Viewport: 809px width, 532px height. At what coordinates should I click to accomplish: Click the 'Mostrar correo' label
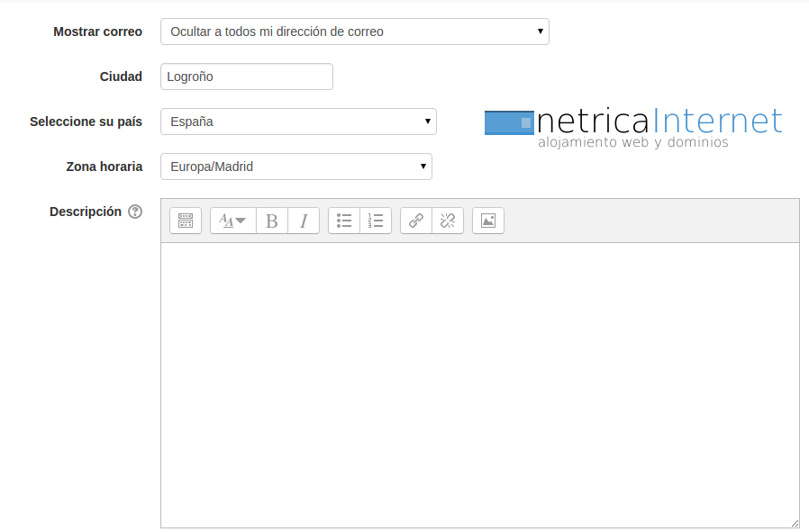point(98,32)
